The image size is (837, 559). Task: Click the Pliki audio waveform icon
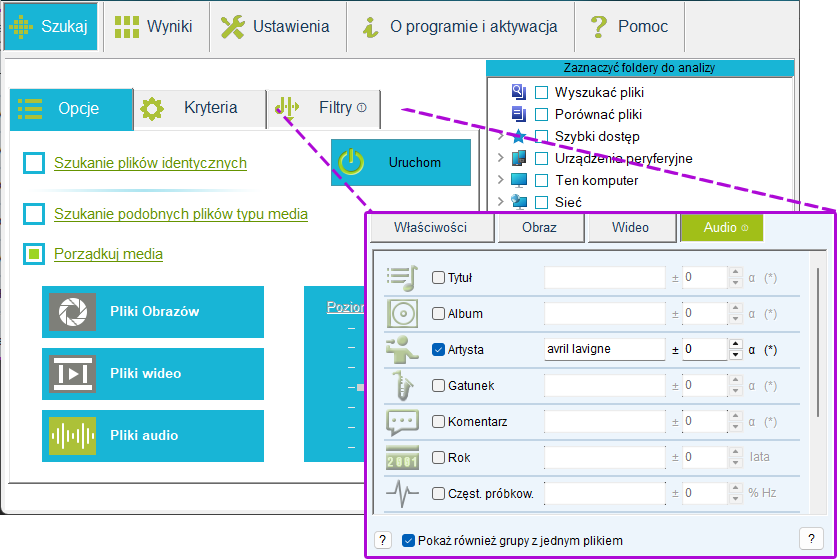[73, 436]
